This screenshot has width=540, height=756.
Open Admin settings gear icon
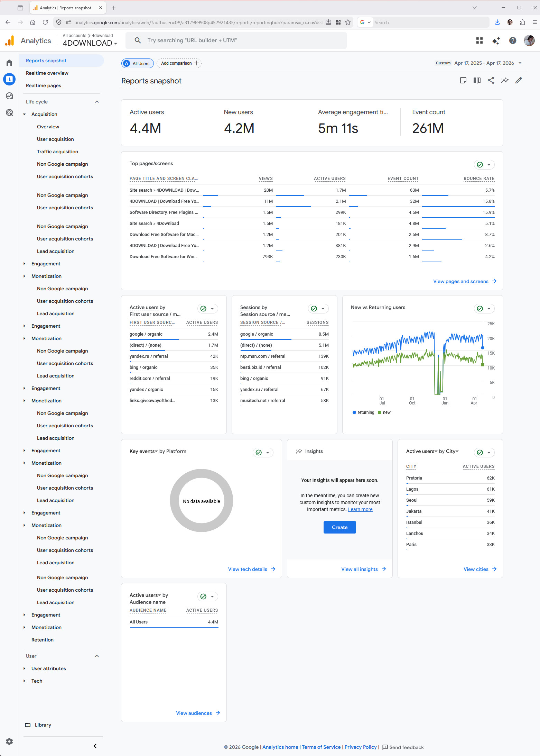click(x=9, y=741)
